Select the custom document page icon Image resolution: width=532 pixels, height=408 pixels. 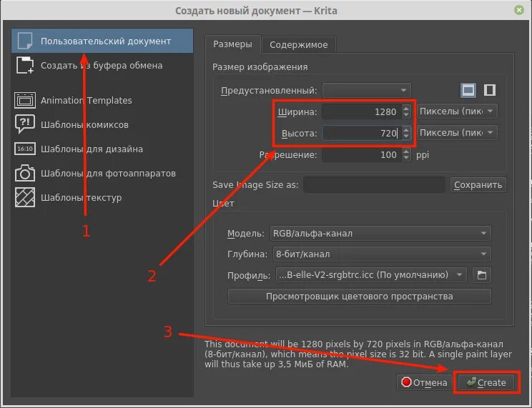(25, 41)
